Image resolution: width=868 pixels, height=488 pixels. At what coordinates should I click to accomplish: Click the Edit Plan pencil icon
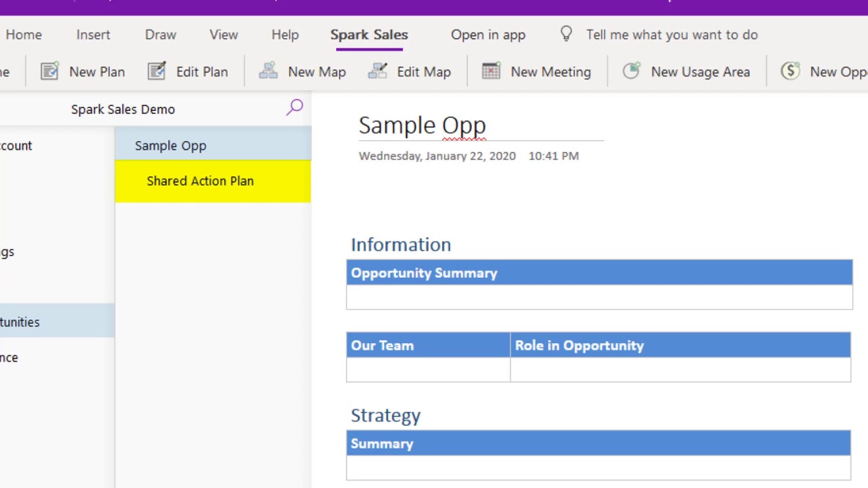157,71
